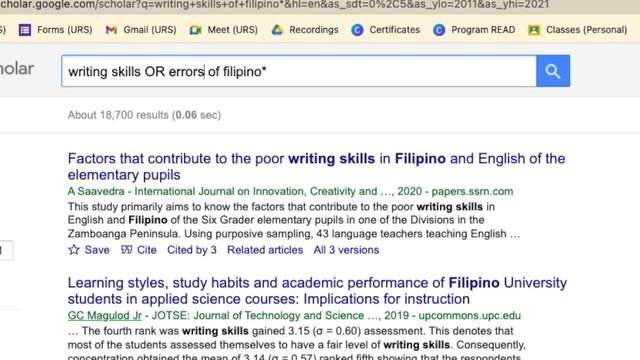This screenshot has width=640, height=360.
Task: Open the Cited by 3 link
Action: click(x=192, y=250)
